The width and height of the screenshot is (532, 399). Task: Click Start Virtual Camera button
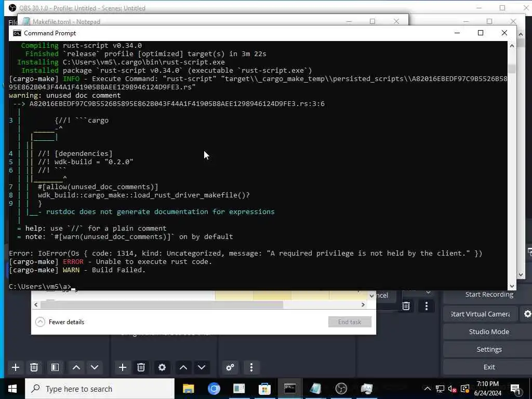tap(480, 314)
